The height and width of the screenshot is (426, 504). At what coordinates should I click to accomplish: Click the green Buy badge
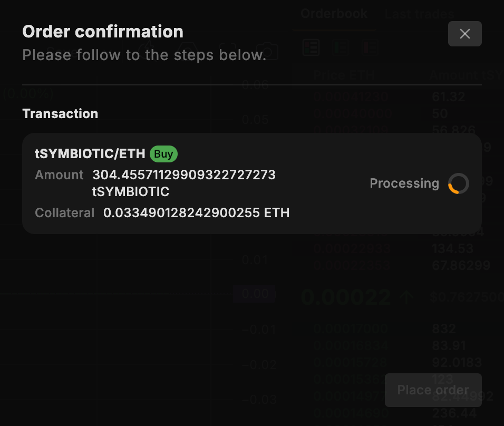[163, 154]
